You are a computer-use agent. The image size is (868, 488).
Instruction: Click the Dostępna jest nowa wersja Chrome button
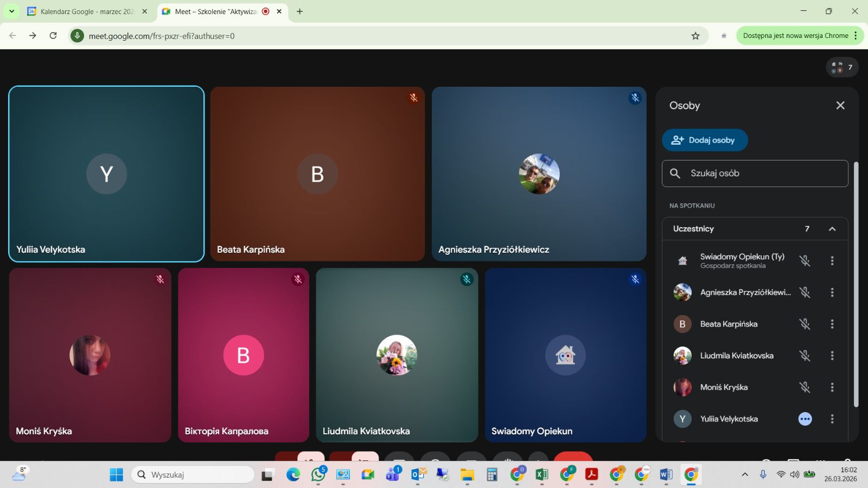click(795, 36)
